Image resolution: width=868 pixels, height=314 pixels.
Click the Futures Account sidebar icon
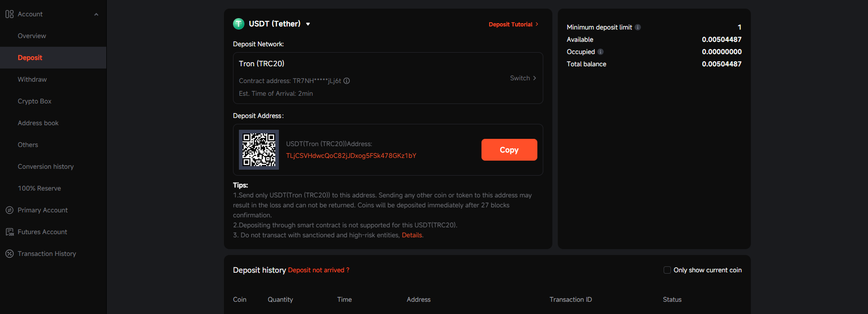coord(10,232)
